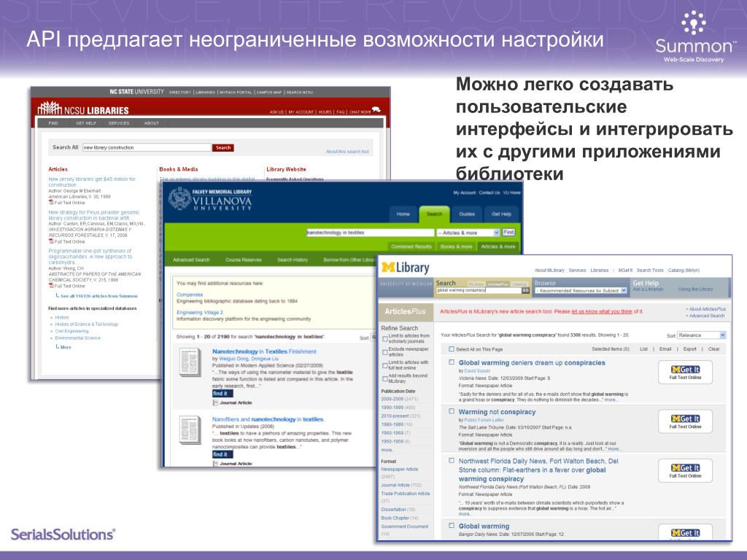The height and width of the screenshot is (560, 747).
Task: Open NCSU GET HELP menu
Action: coord(86,122)
